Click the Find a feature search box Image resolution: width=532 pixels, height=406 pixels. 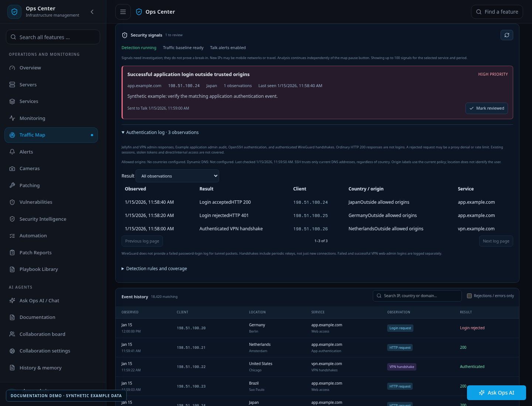pyautogui.click(x=497, y=12)
